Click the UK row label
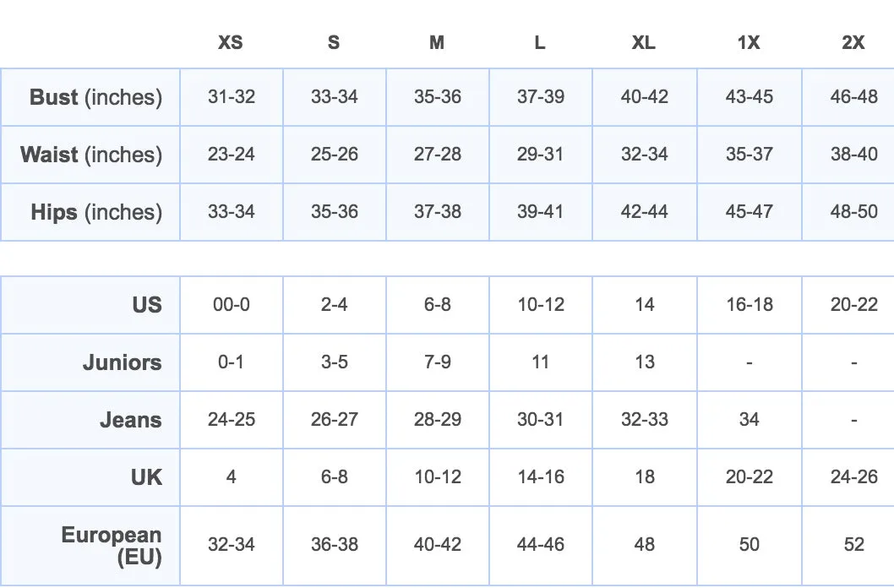The height and width of the screenshot is (588, 894). [146, 477]
